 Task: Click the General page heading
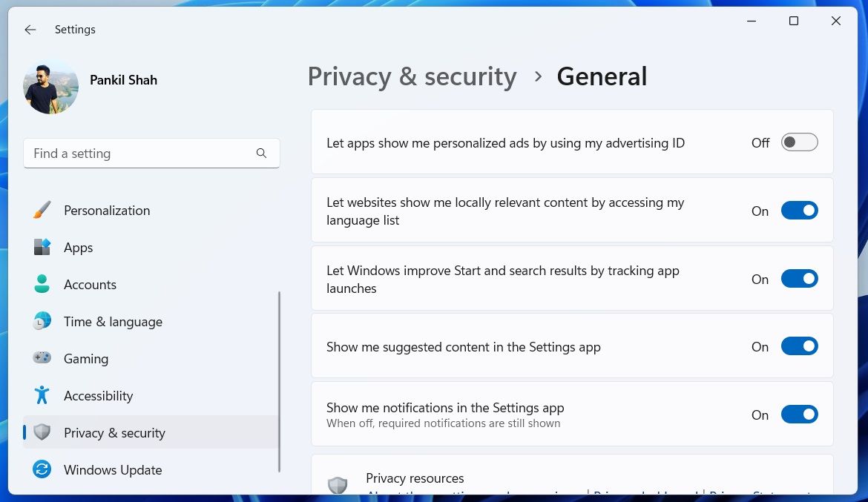[x=602, y=76]
